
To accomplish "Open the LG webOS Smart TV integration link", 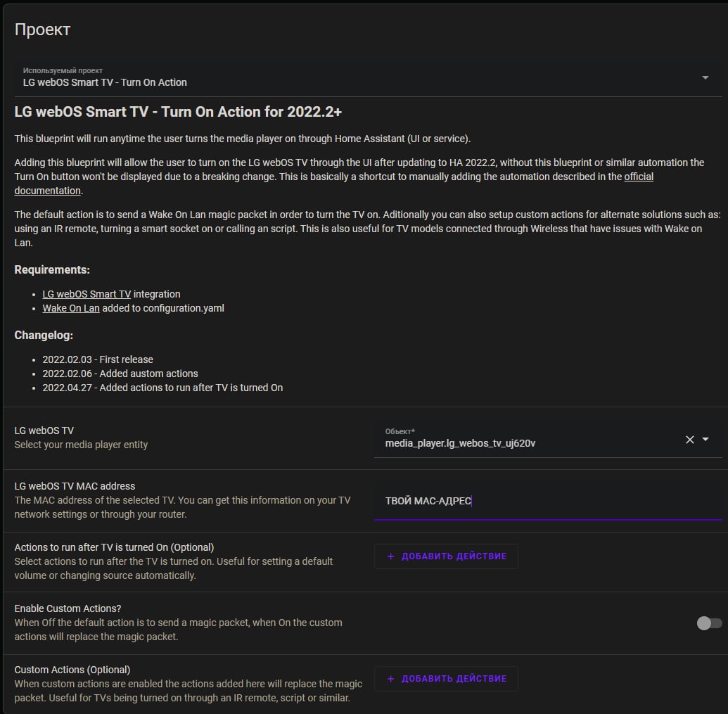I will click(87, 294).
